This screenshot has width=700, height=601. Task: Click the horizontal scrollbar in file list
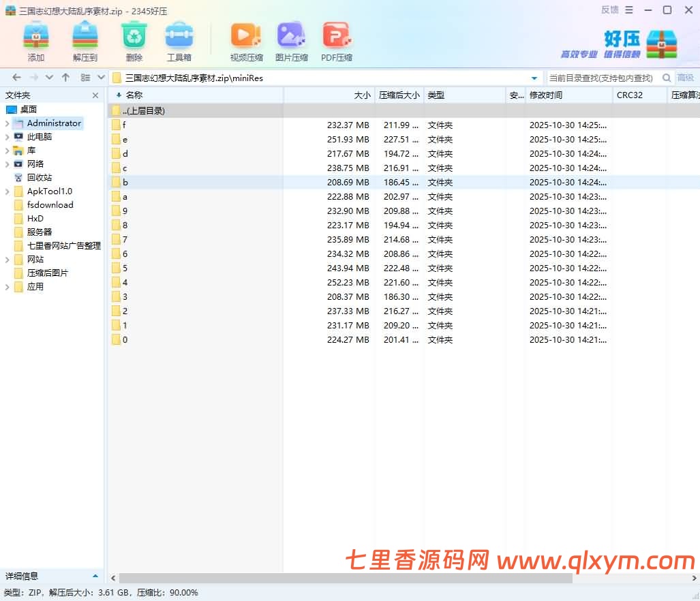pos(341,578)
